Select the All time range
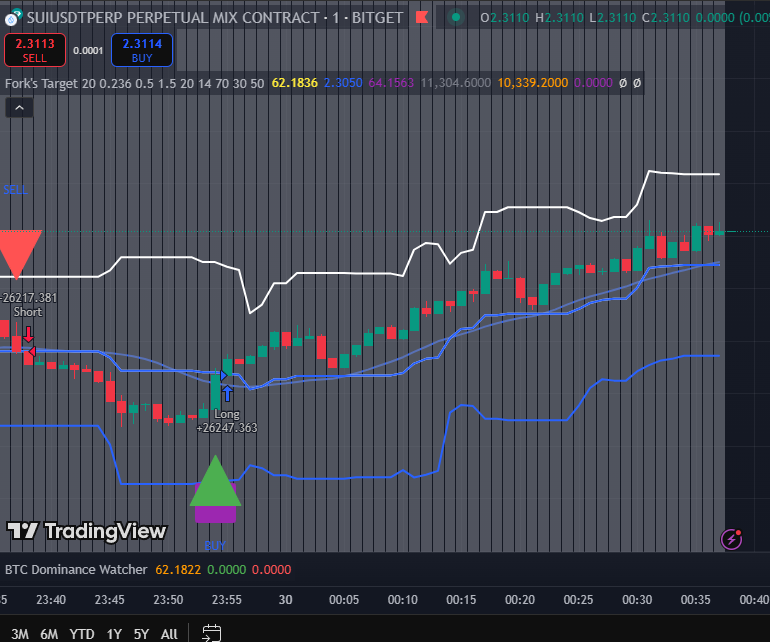770x642 pixels. [x=169, y=634]
